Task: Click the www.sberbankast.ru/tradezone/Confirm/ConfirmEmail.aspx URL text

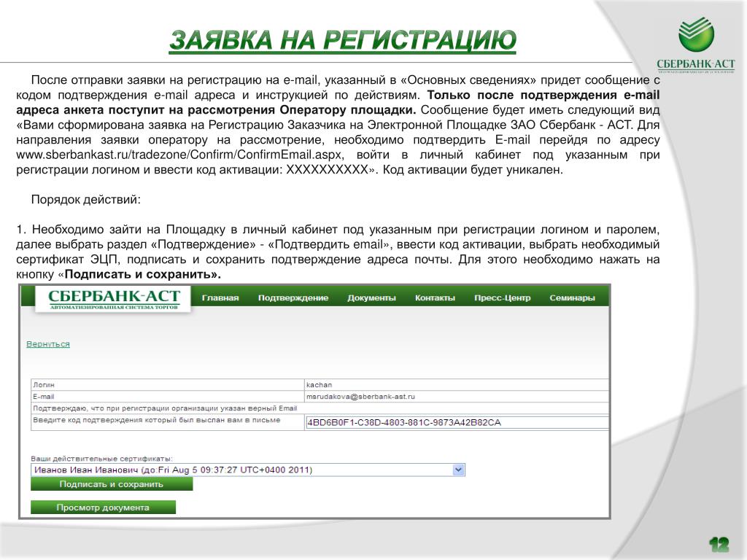Action: point(179,155)
